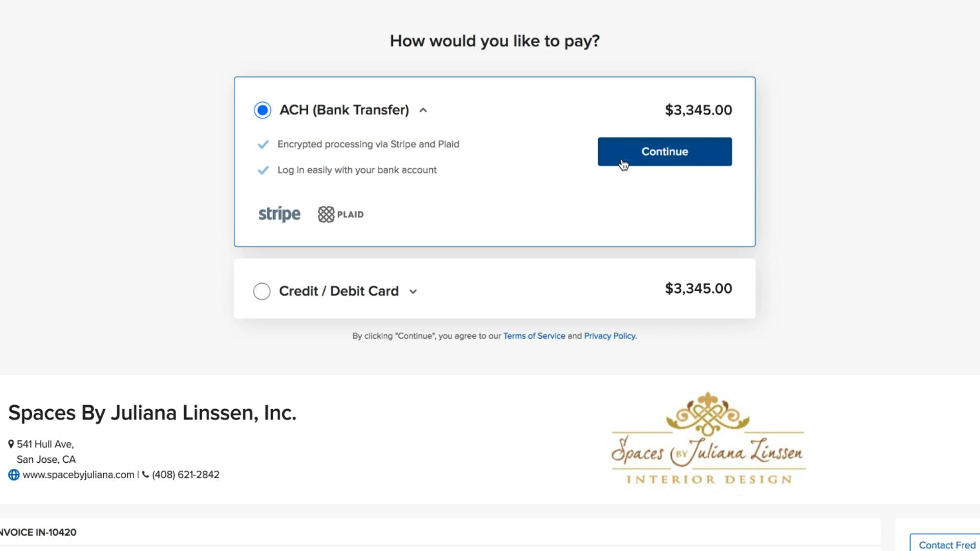Open the Terms of Service link
This screenshot has height=551, width=980.
pyautogui.click(x=534, y=336)
